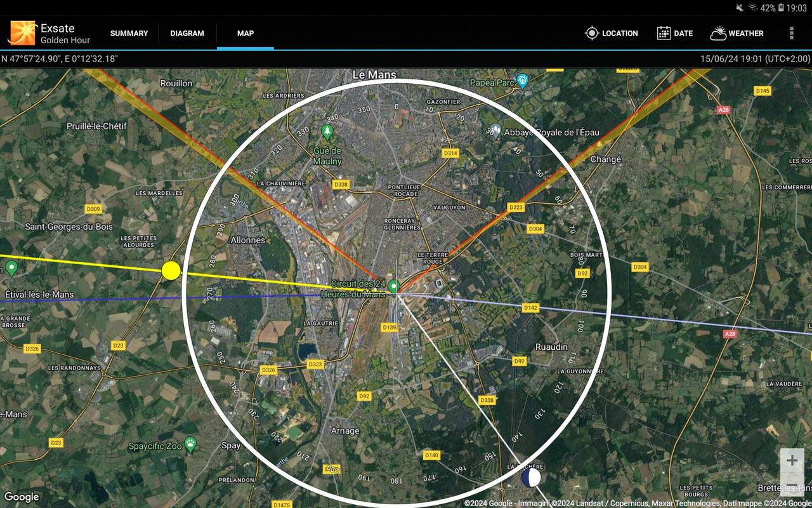Image resolution: width=812 pixels, height=508 pixels.
Task: Click the Papéa Parc marker icon
Action: 523,81
